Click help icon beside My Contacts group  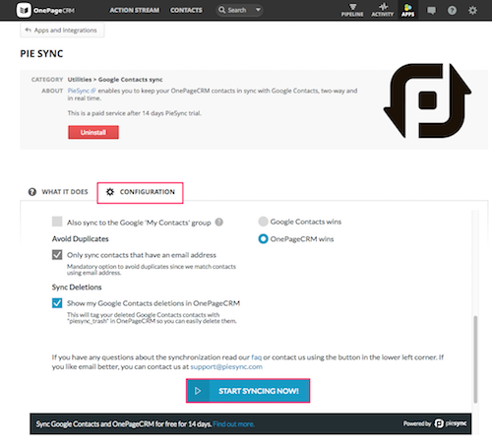coord(219,223)
